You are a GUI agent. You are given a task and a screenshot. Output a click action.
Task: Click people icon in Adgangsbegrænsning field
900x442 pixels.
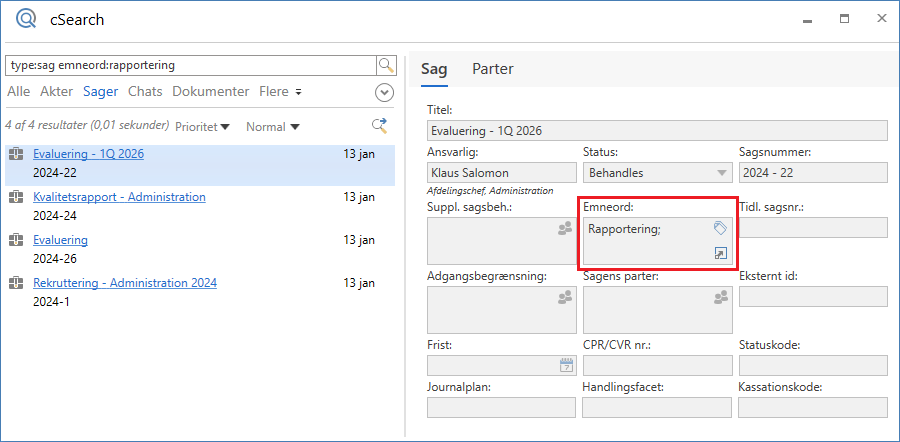coord(565,297)
